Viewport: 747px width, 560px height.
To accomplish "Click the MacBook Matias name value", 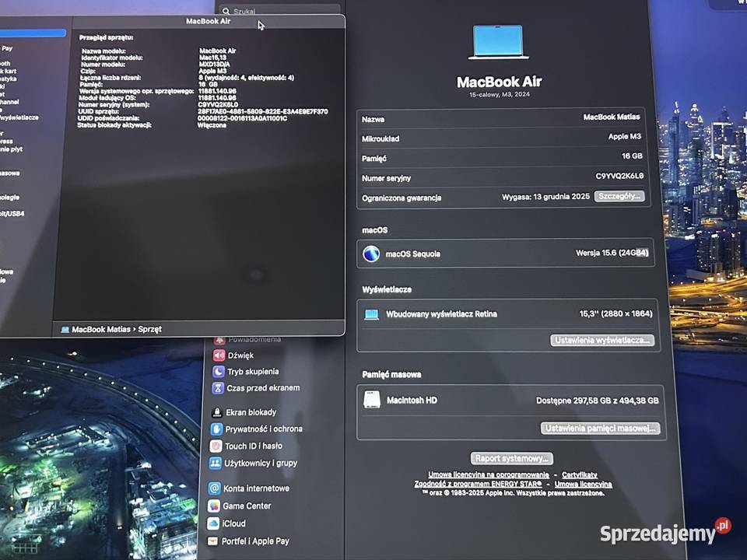I will pyautogui.click(x=612, y=117).
